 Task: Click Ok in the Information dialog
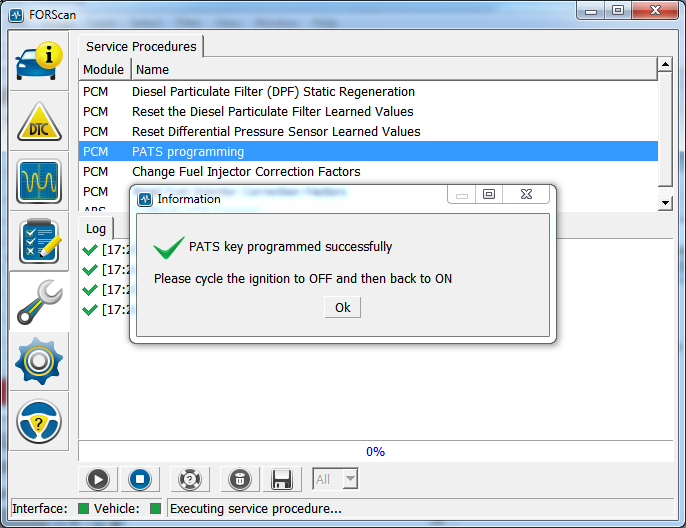coord(342,307)
